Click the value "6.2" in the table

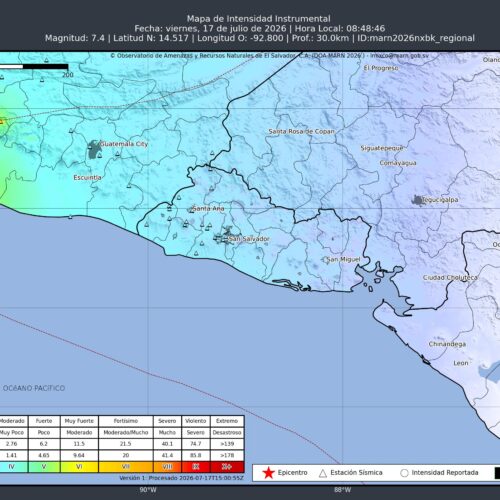pos(44,444)
